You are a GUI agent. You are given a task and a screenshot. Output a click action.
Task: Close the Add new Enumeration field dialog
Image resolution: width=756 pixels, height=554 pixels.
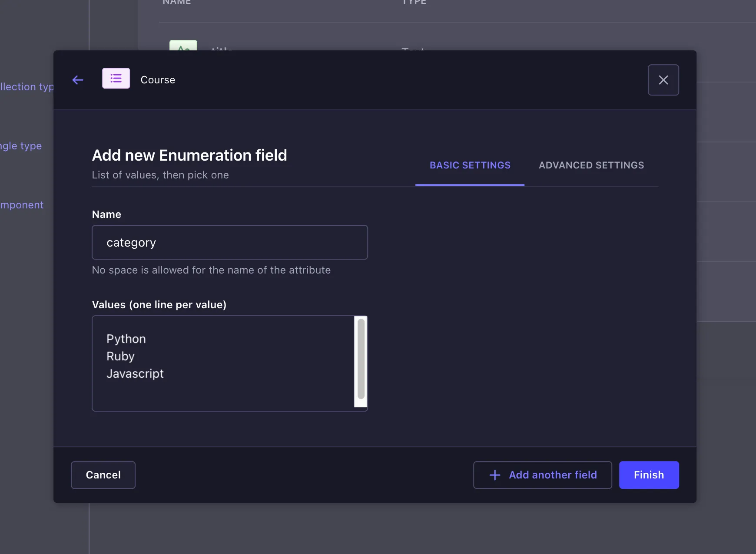663,80
